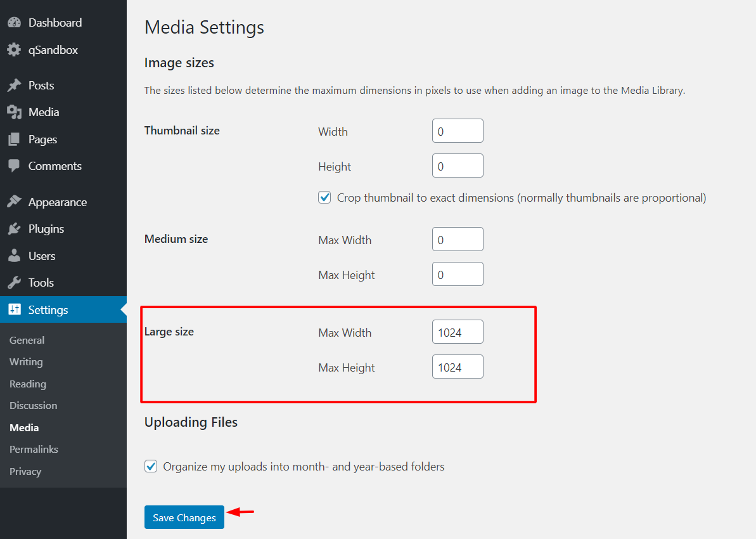Toggle Organize uploads into month-year folders checkbox
756x539 pixels.
tap(151, 466)
